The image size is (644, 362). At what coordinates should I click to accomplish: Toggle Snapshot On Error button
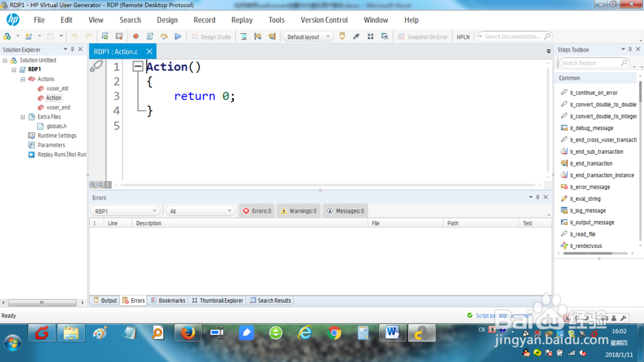pos(423,37)
